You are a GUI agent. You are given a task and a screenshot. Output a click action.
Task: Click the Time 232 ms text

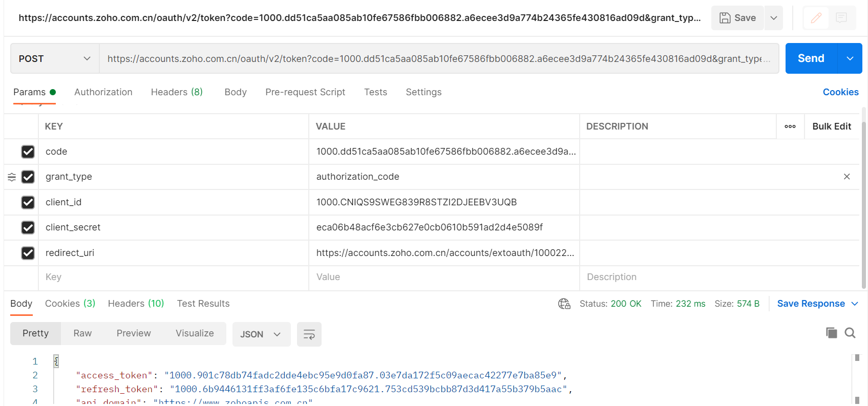pos(678,304)
